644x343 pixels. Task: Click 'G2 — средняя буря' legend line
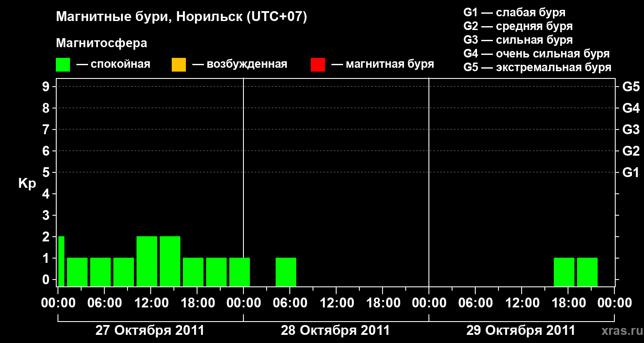click(518, 26)
